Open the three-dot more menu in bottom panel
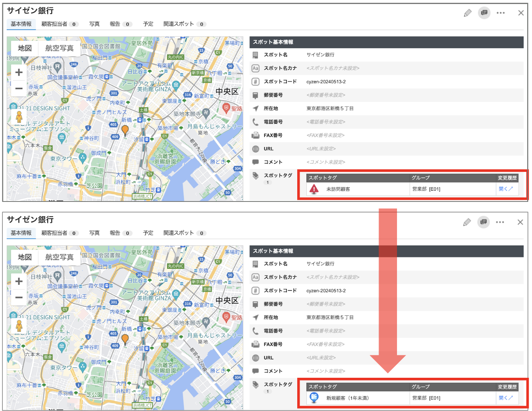The image size is (532, 411). (500, 222)
